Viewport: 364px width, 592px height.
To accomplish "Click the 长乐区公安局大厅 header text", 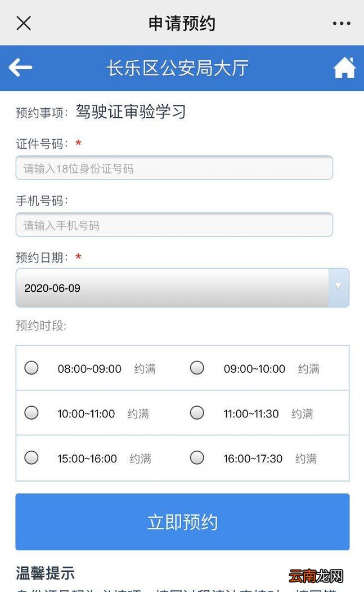I will click(x=182, y=66).
